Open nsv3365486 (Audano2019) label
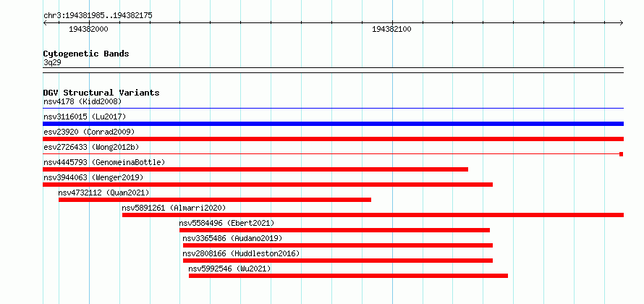Image resolution: width=644 pixels, height=304 pixels. tap(232, 238)
